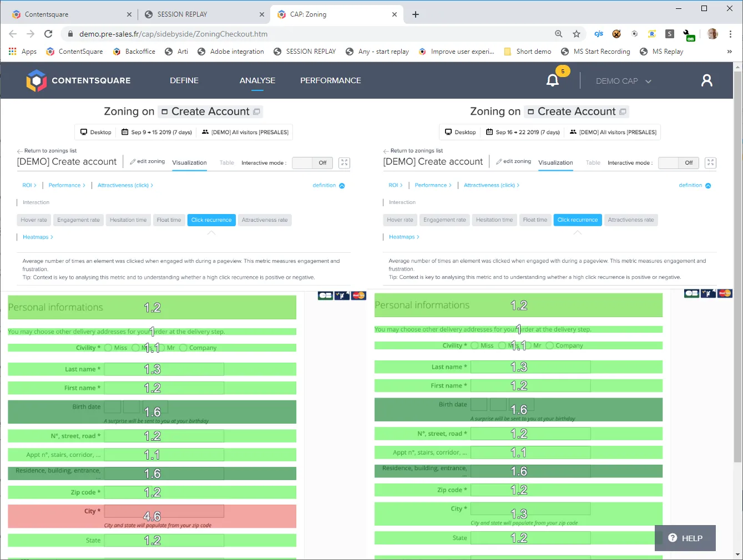The height and width of the screenshot is (560, 743).
Task: Click the browser zoom magnifier icon
Action: pos(559,34)
